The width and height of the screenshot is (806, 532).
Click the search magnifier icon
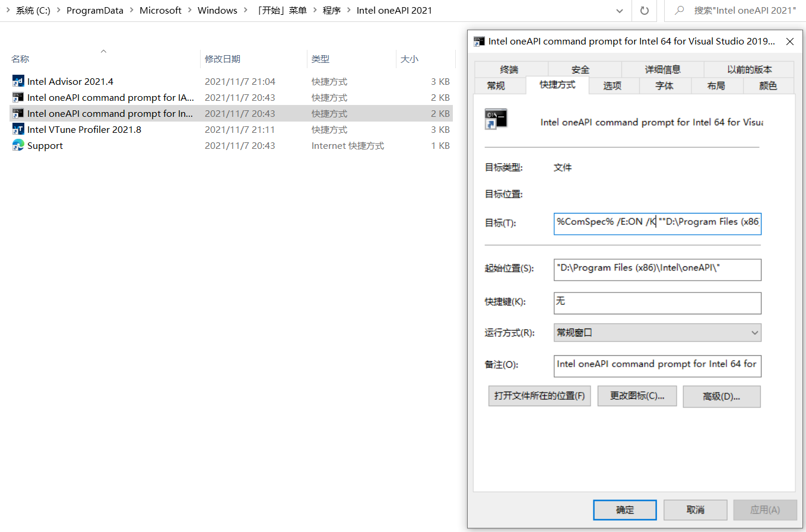(x=680, y=11)
